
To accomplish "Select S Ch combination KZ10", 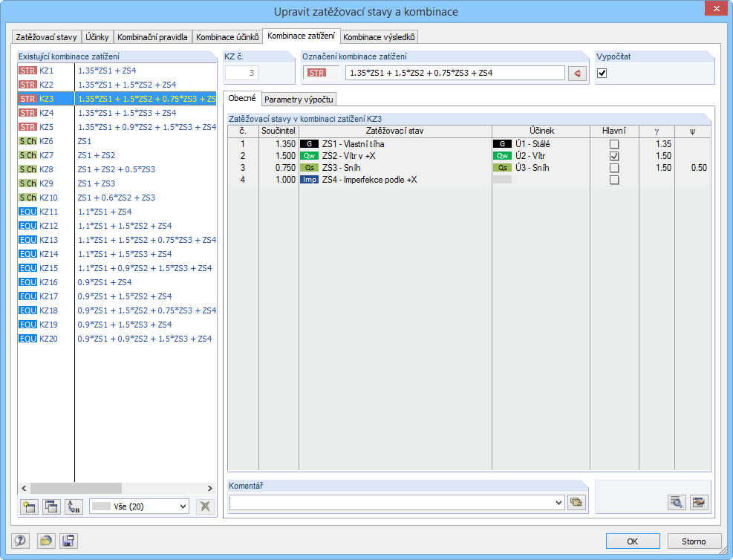I will pyautogui.click(x=117, y=198).
